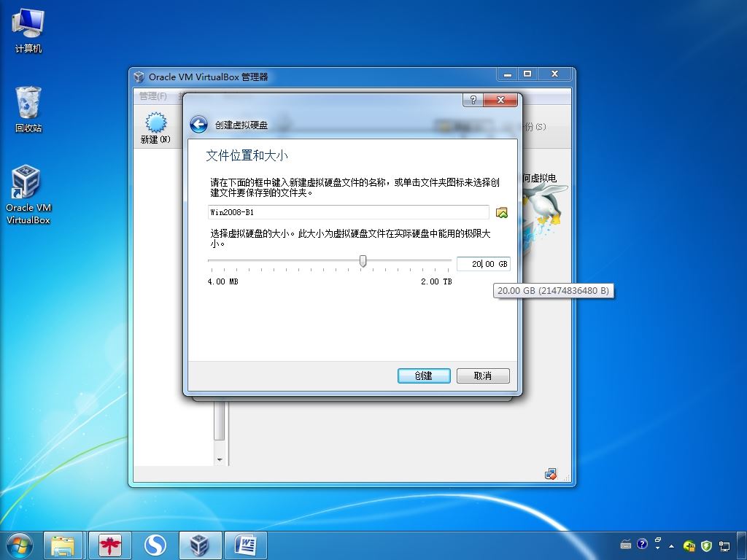This screenshot has width=747, height=560.
Task: Open the folder browse icon next to the filename
Action: coord(502,212)
